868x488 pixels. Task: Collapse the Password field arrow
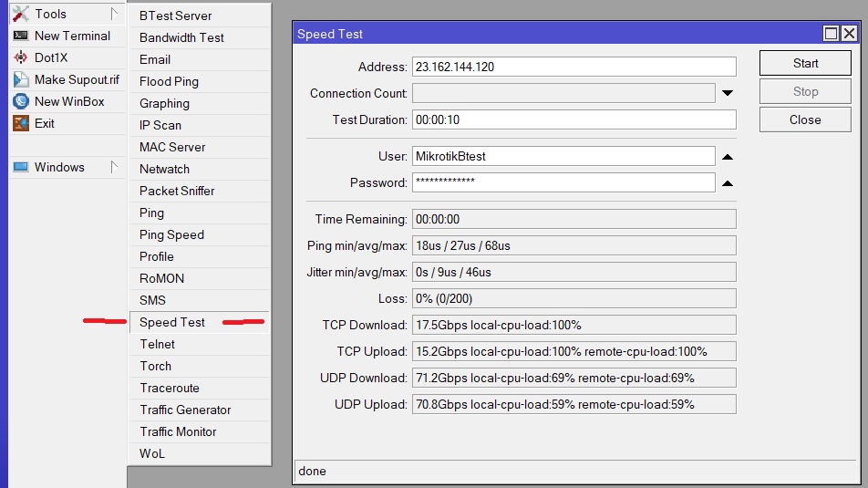728,183
